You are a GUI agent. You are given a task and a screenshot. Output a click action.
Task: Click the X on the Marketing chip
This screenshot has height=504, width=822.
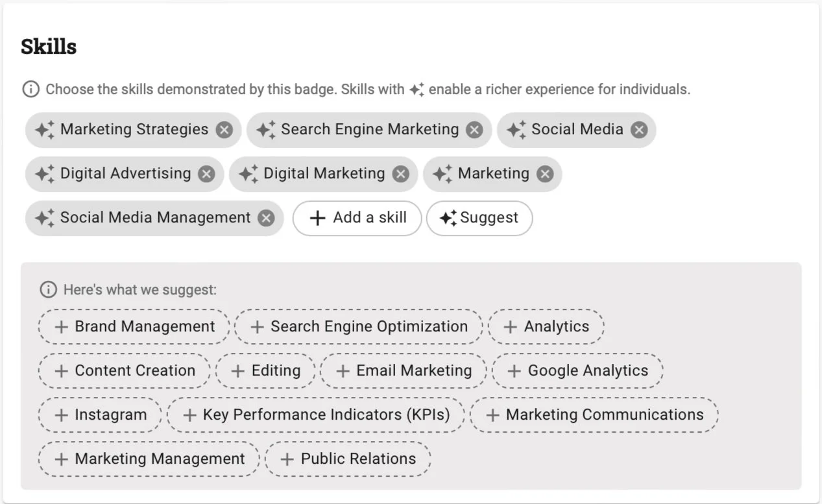point(545,174)
